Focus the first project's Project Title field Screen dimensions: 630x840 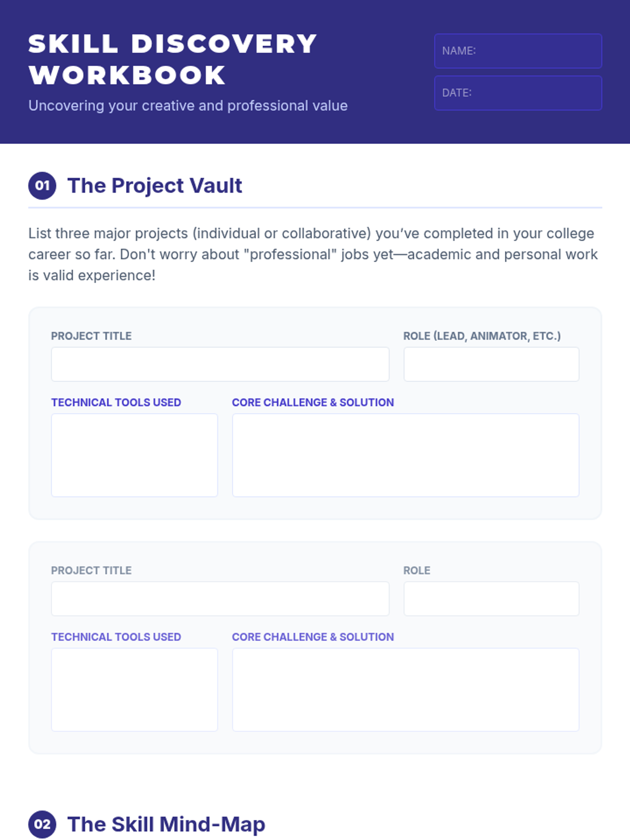click(x=220, y=364)
